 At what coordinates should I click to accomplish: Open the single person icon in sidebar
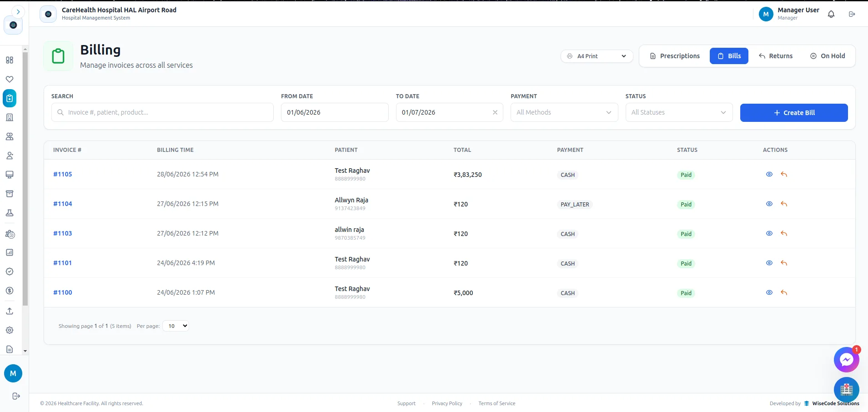click(x=10, y=156)
